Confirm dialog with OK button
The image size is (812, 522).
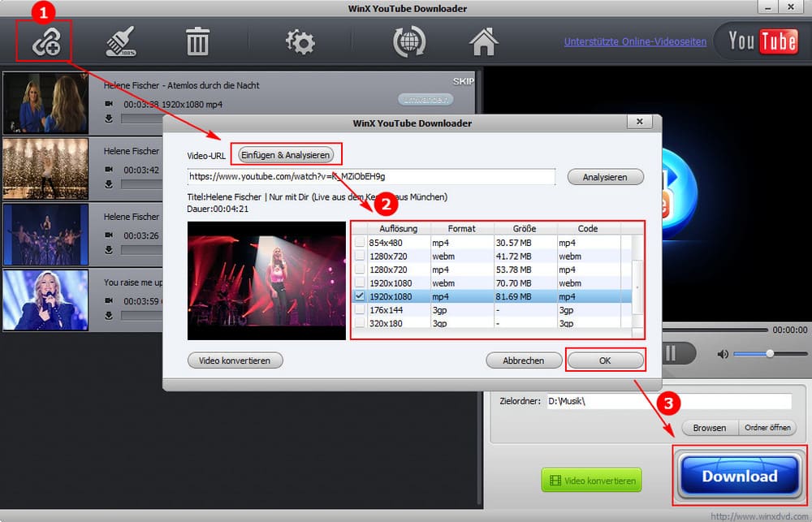606,360
